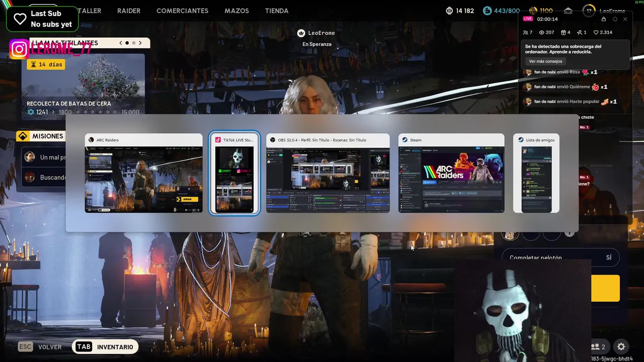The height and width of the screenshot is (362, 644).
Task: Click the pink LIVE badge
Action: pyautogui.click(x=528, y=19)
